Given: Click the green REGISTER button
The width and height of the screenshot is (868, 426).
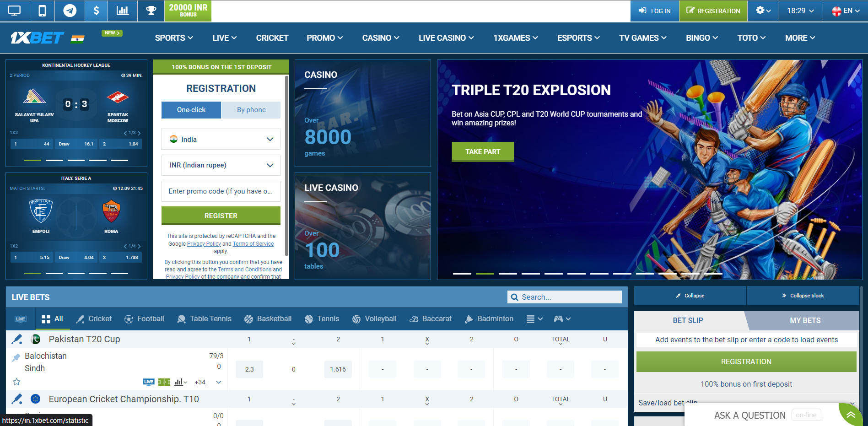Looking at the screenshot, I should click(x=221, y=216).
